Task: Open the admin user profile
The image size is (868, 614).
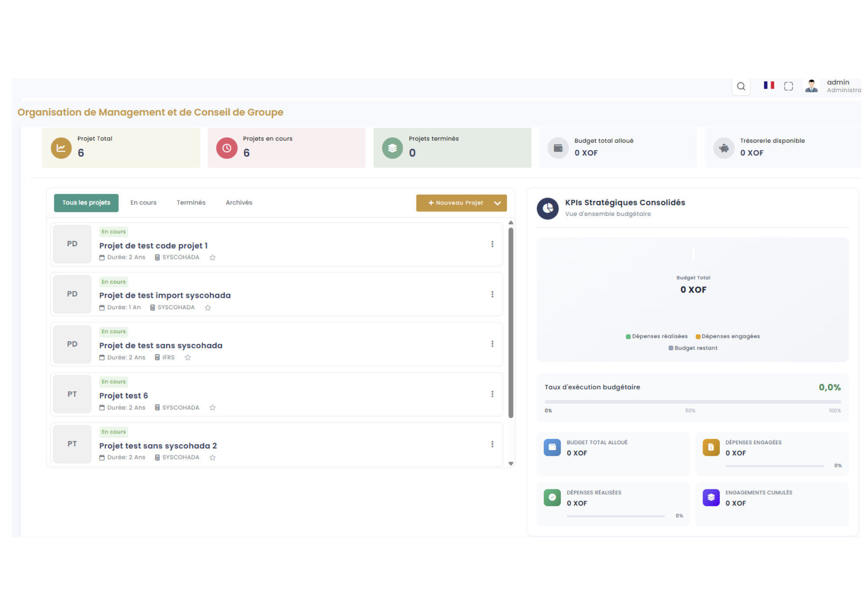Action: (811, 86)
